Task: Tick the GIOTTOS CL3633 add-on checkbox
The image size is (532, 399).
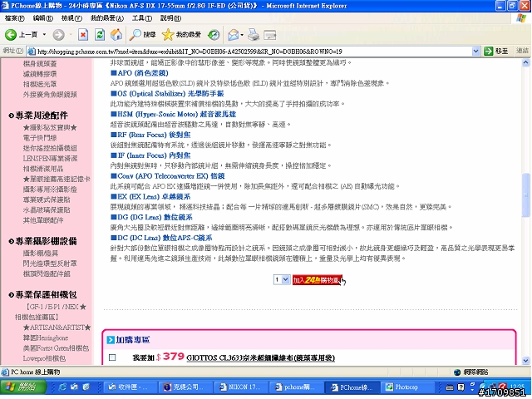Action: click(x=112, y=357)
